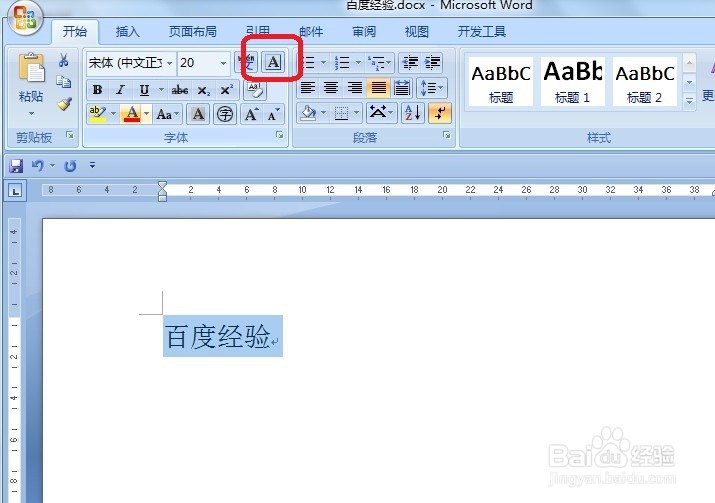Viewport: 715px width, 503px height.
Task: Click the Character Border icon
Action: coord(273,62)
